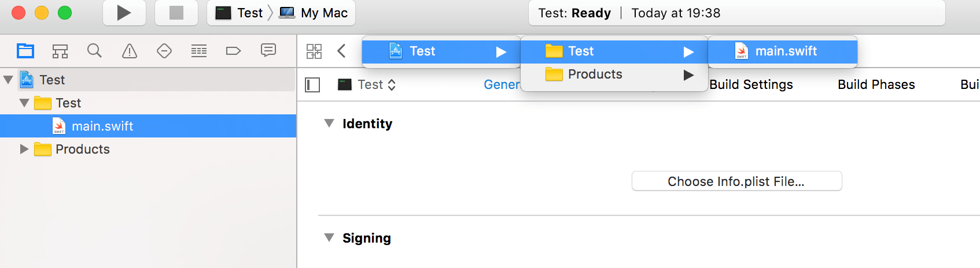The image size is (980, 268).
Task: Open the Issue navigator warning icon
Action: pos(130,51)
